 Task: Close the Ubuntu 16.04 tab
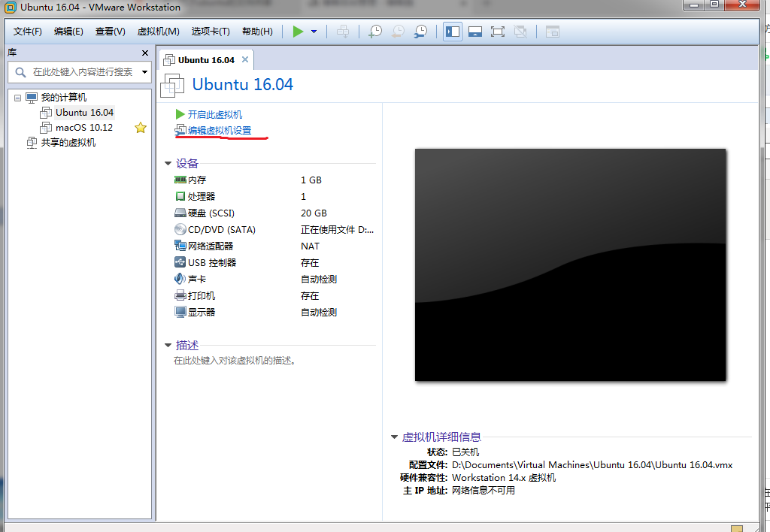tap(245, 59)
